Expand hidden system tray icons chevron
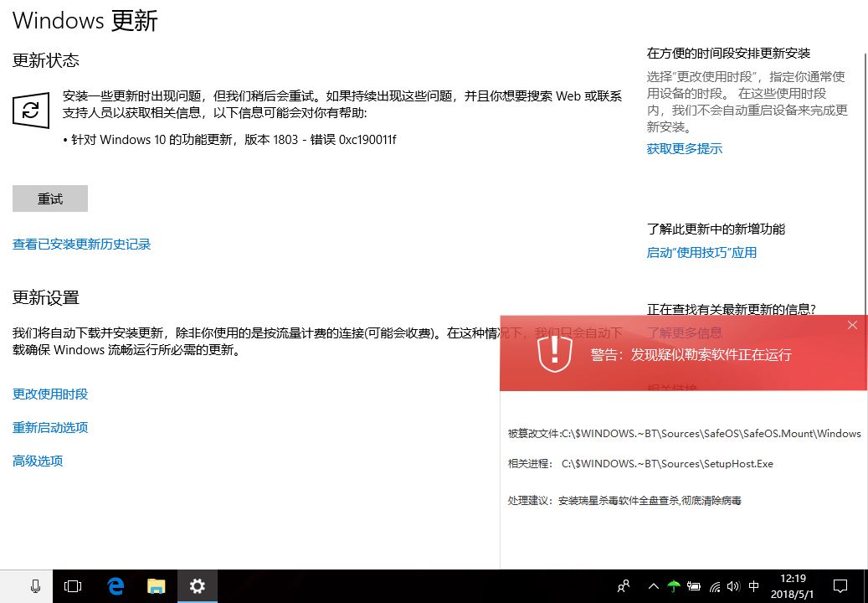The image size is (868, 603). (653, 586)
